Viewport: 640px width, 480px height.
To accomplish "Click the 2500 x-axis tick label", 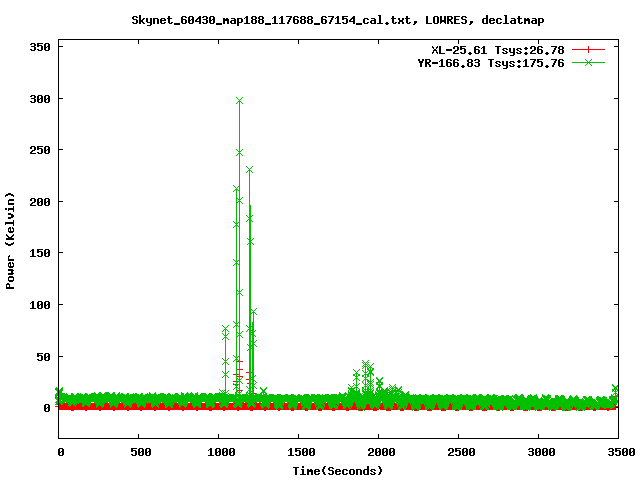I will (x=461, y=452).
